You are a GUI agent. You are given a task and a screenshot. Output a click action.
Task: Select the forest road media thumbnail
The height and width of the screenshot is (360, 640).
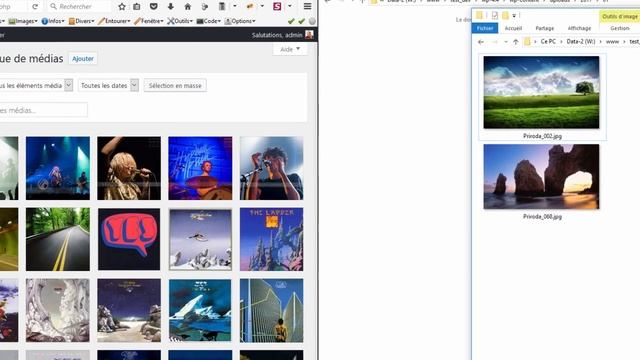pos(58,239)
